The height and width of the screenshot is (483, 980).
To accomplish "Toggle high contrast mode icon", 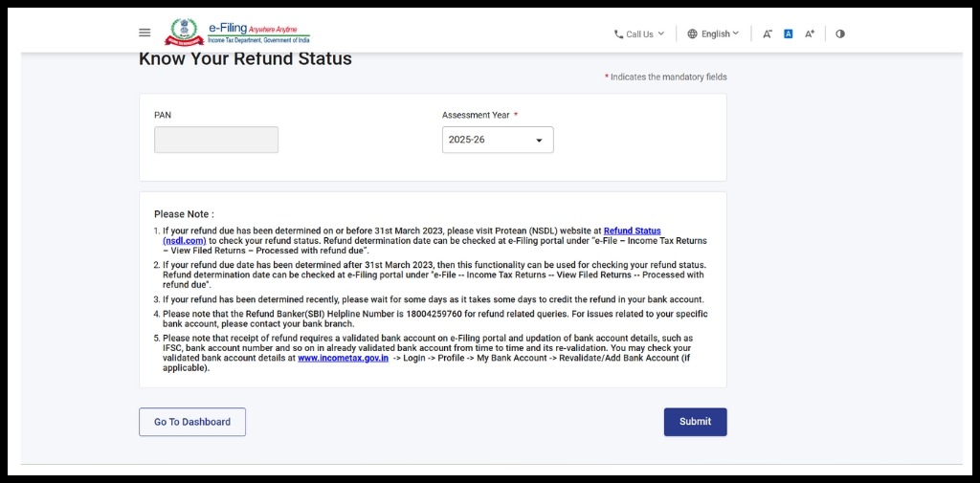I will pyautogui.click(x=840, y=33).
